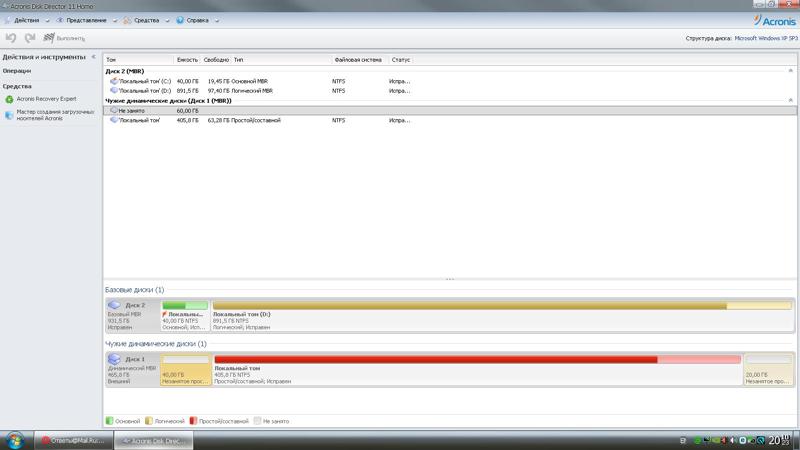Click the Выполнить commit button label
Viewport: 800px width, 450px height.
70,38
